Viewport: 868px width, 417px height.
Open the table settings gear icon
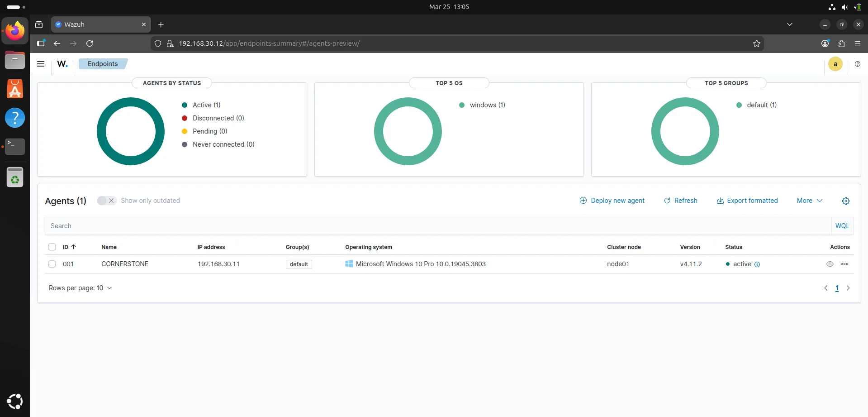845,201
